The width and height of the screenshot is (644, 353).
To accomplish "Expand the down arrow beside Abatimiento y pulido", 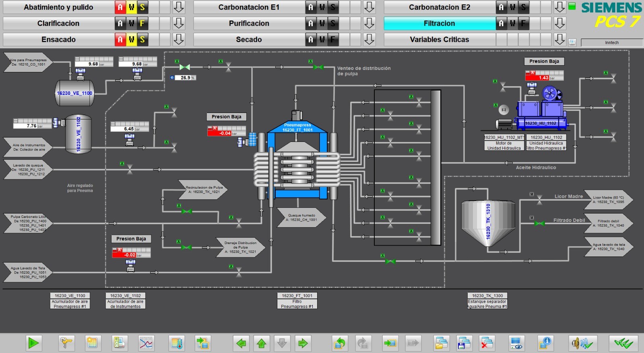I will (179, 7).
